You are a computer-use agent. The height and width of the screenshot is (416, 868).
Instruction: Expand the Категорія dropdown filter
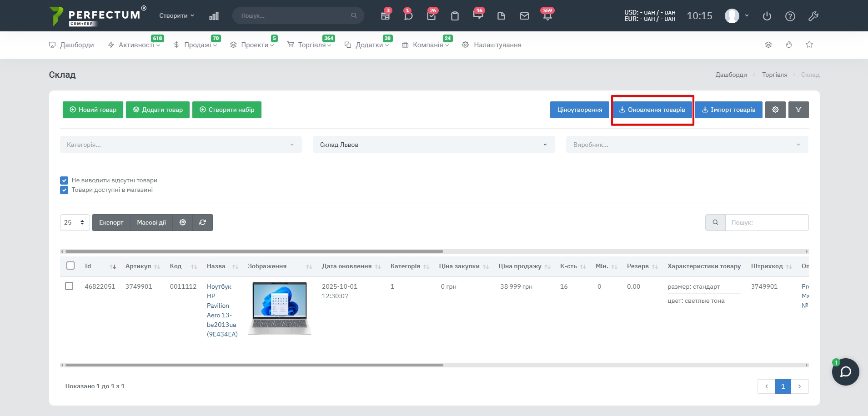click(x=181, y=145)
